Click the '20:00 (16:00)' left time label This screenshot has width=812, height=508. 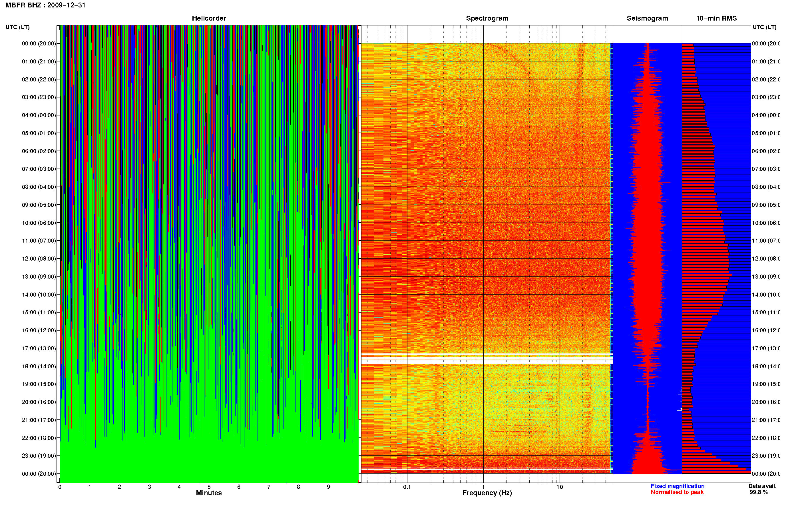click(39, 402)
